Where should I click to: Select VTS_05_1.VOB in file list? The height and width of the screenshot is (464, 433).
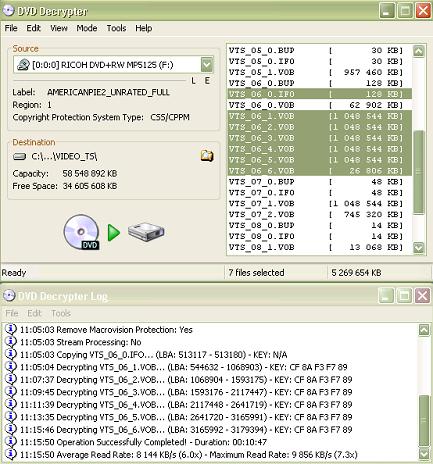319,72
